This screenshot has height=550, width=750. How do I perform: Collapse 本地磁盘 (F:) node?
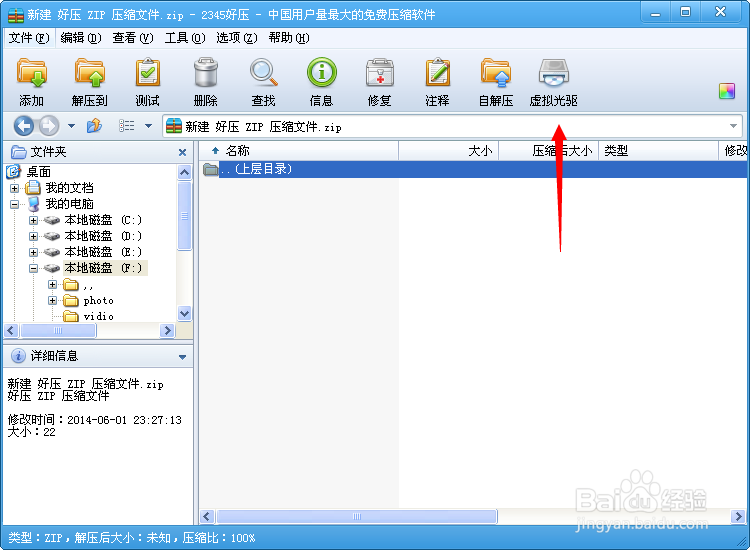[x=33, y=268]
